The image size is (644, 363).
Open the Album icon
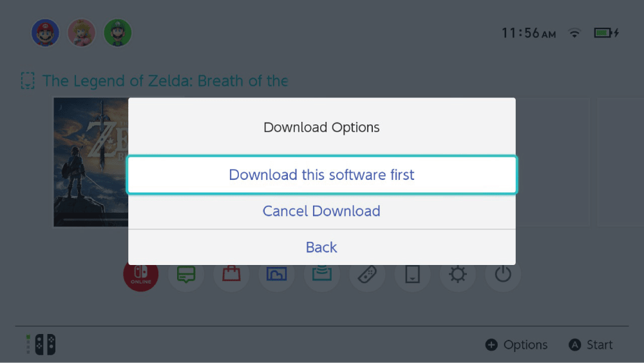276,275
